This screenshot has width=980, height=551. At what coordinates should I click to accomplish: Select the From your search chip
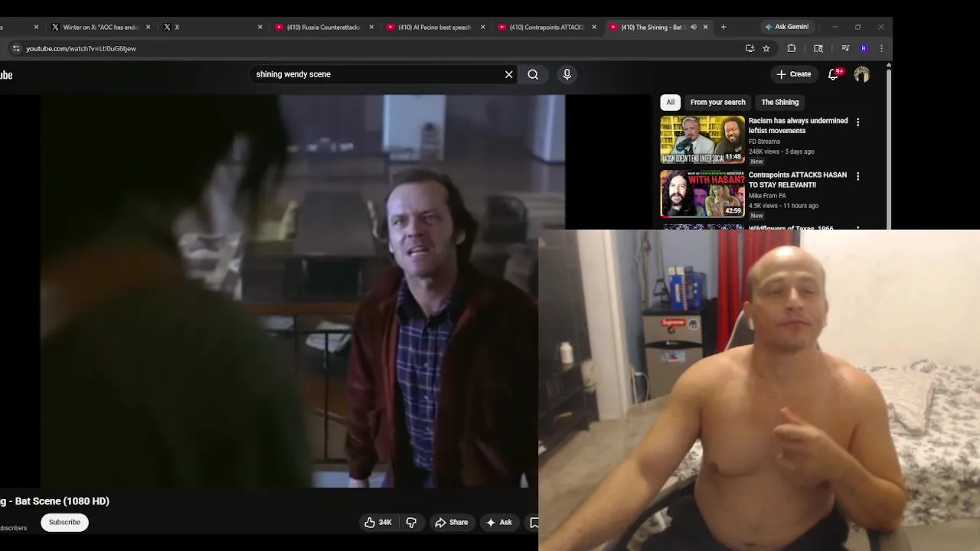[x=717, y=102]
